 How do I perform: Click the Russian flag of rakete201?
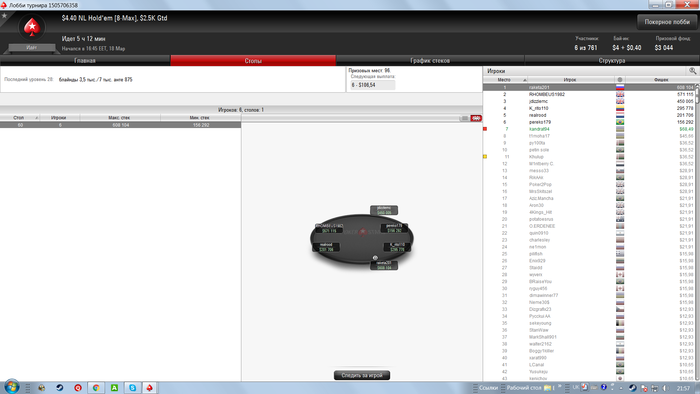[620, 87]
